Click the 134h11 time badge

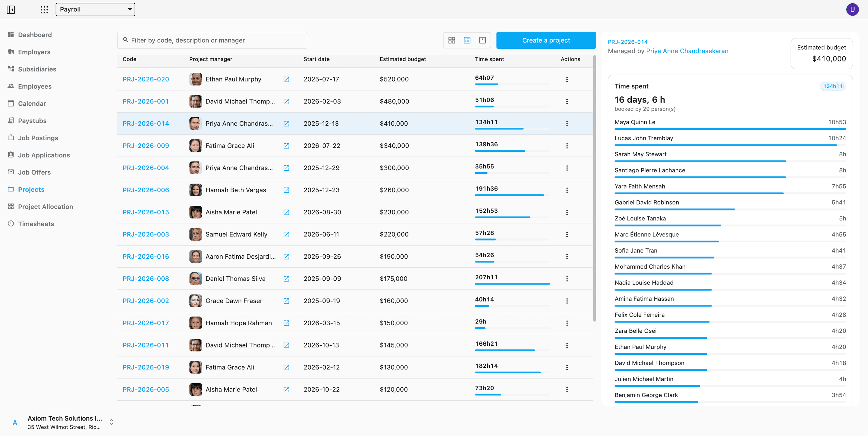pyautogui.click(x=832, y=86)
